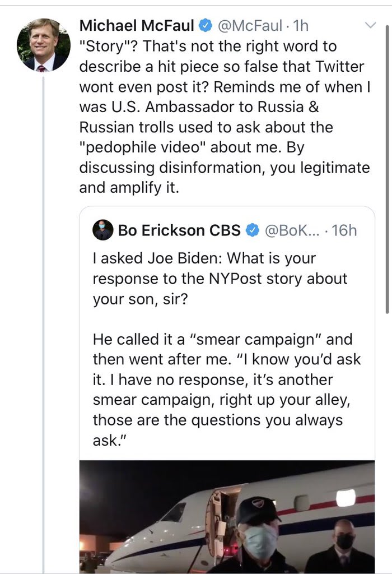Play the airplane tarmac video thumbnail
Screen dimensions: 392x574
(227, 516)
